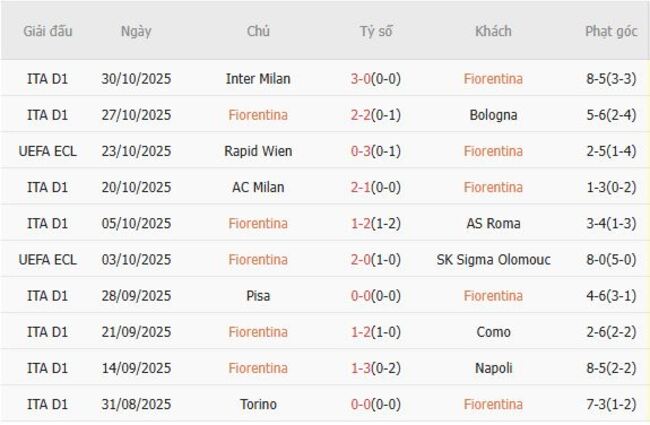Screen dimensions: 650x425
Task: Open the Torino team link
Action: coord(258,404)
